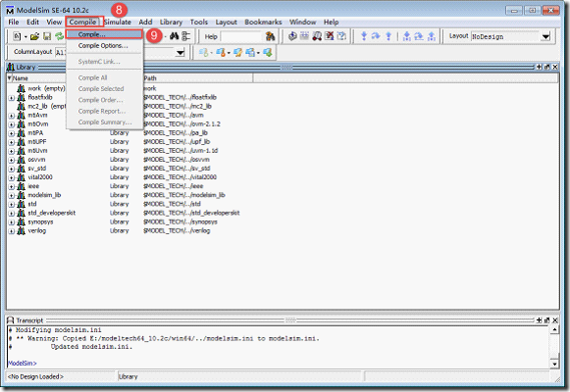This screenshot has width=570, height=392.
Task: Click the Open folder toolbar icon
Action: point(34,36)
